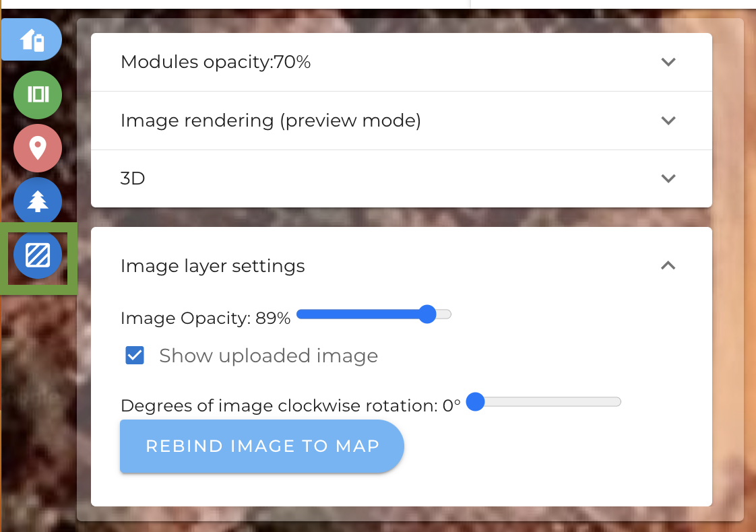Open the Modules opacity:70% row

pyautogui.click(x=402, y=62)
